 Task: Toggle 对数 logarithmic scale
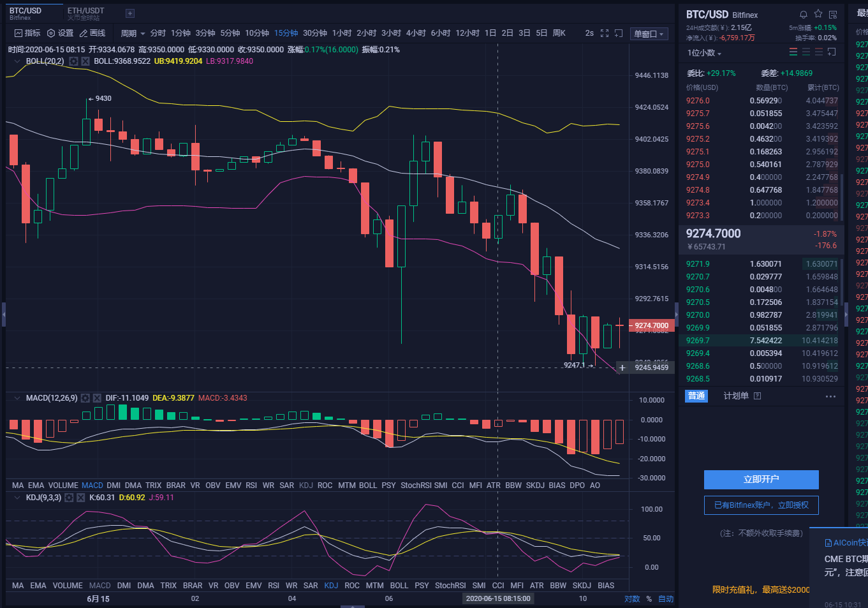point(631,598)
